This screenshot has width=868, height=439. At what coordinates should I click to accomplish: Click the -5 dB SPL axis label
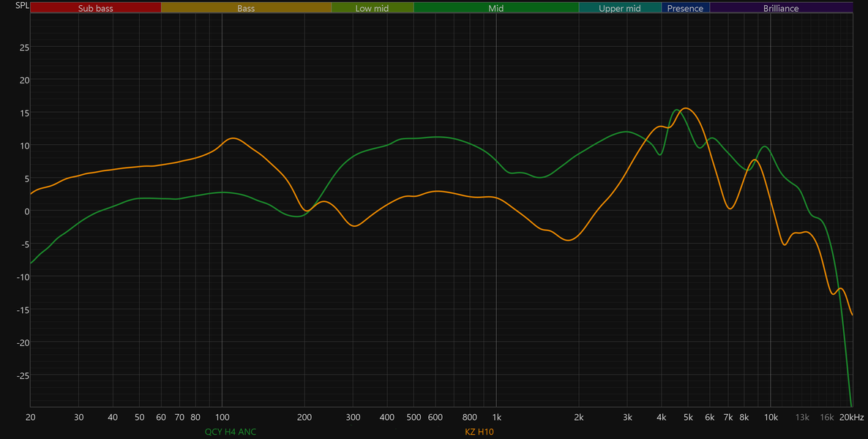(x=26, y=244)
